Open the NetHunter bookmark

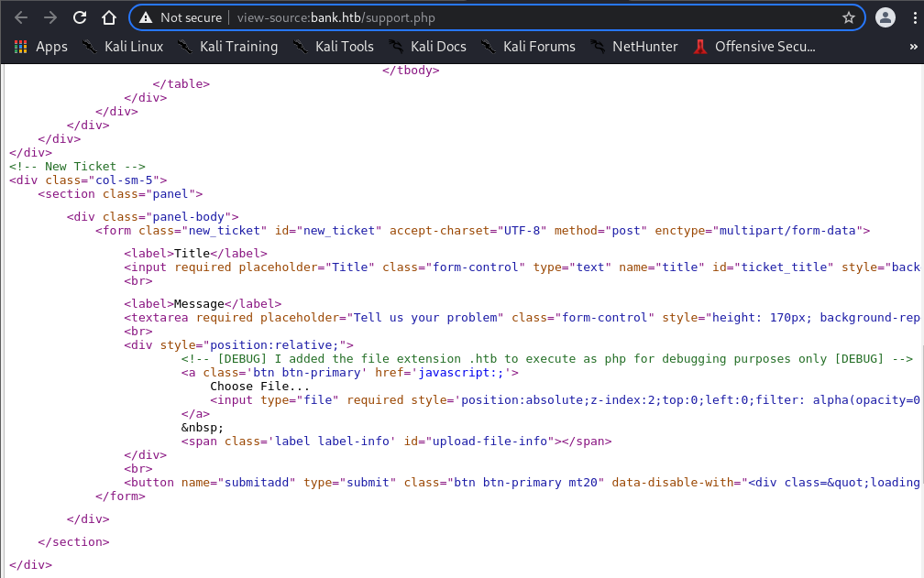[634, 46]
